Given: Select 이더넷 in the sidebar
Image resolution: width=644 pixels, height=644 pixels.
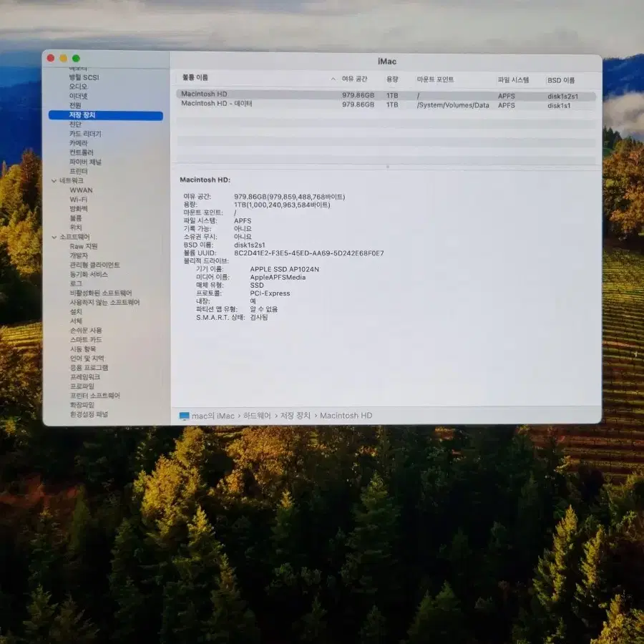Looking at the screenshot, I should 78,96.
